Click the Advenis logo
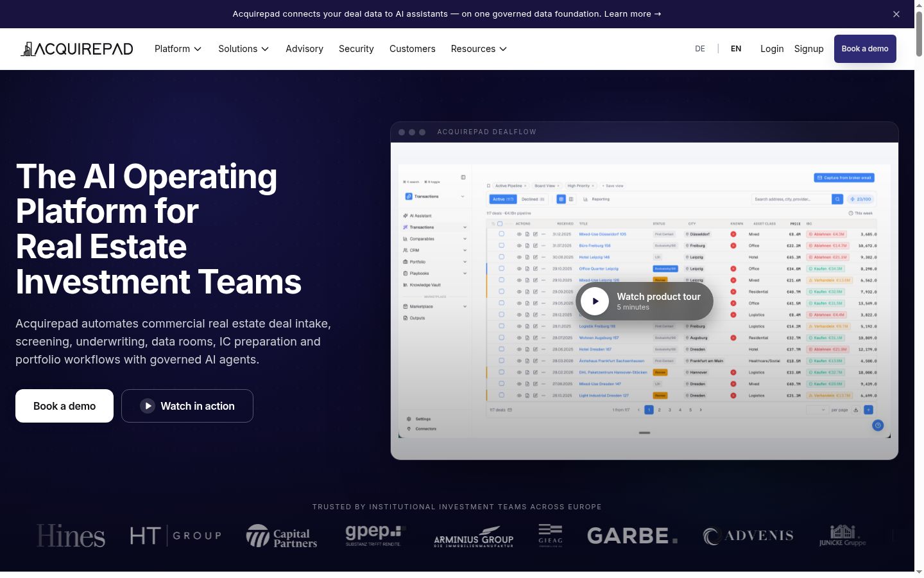Viewport: 924px width, 578px height. 748,536
